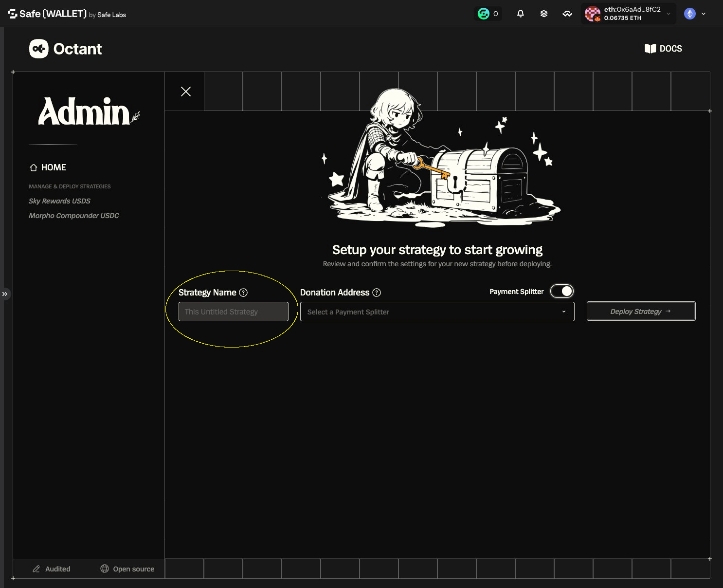Viewport: 723px width, 588px height.
Task: Click the Octant logo
Action: tap(65, 49)
